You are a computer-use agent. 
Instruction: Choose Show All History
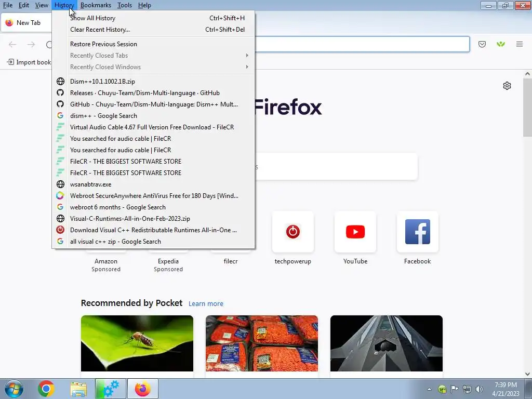click(153, 18)
